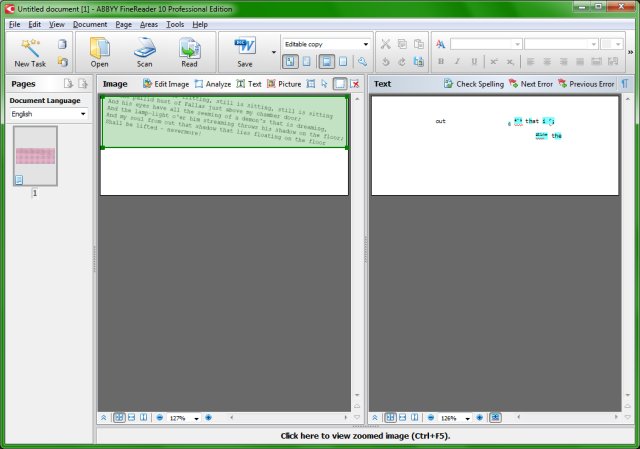The width and height of the screenshot is (640, 449).
Task: Click the Read document icon
Action: (189, 52)
